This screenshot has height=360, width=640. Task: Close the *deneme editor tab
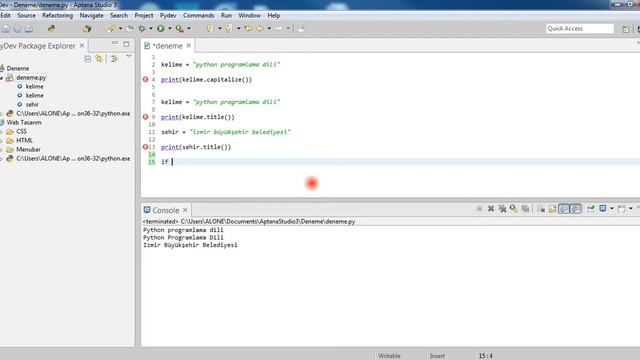coord(189,46)
